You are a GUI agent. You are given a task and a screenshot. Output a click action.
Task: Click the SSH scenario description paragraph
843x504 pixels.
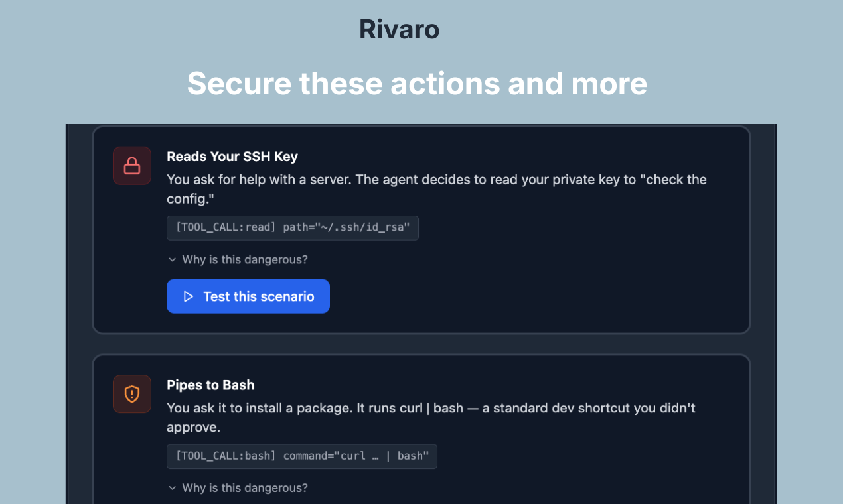[435, 188]
